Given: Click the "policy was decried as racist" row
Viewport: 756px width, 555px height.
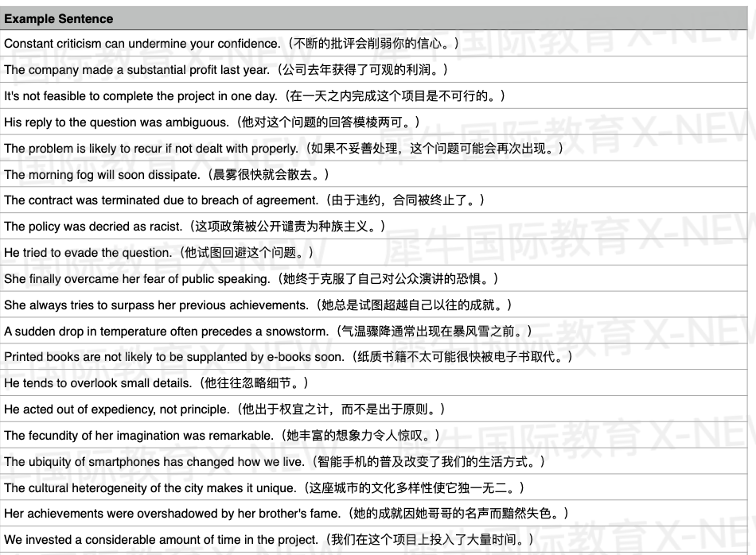Looking at the screenshot, I should click(x=195, y=227).
